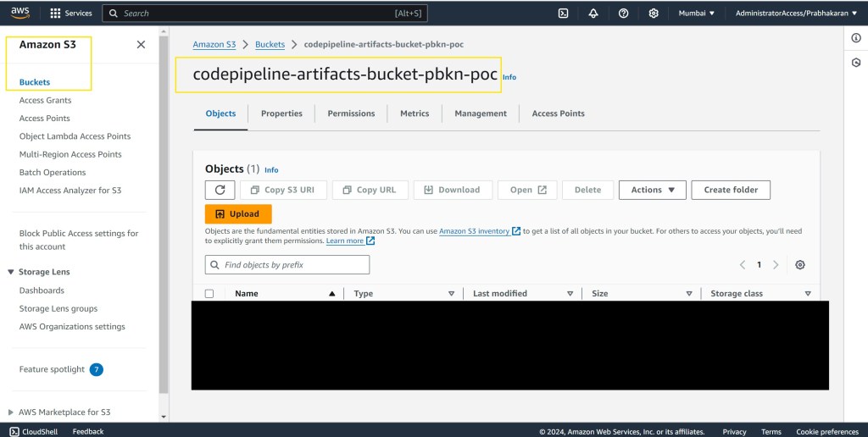Click the AWS logo home icon
868x437 pixels.
20,13
